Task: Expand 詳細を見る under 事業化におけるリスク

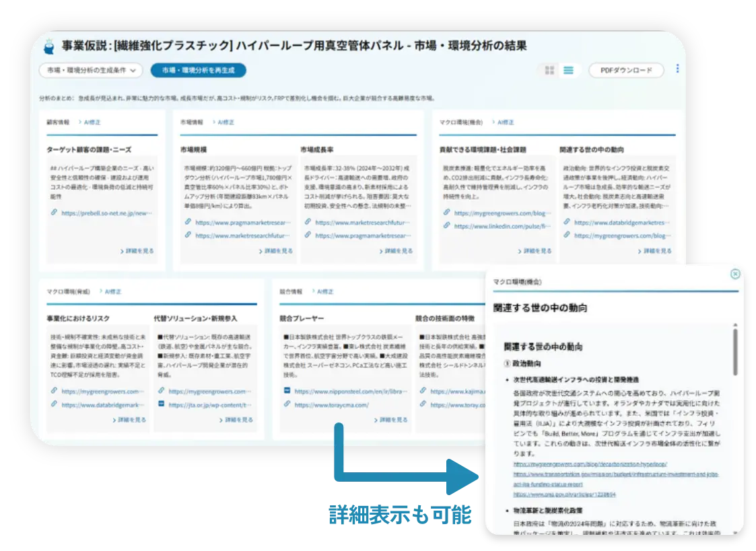Action: (x=130, y=420)
